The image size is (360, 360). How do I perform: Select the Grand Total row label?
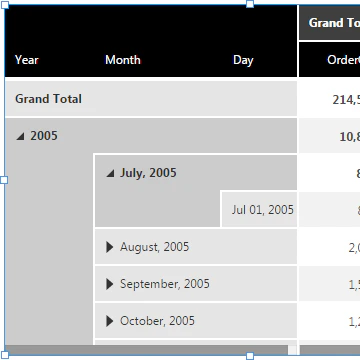pos(48,99)
